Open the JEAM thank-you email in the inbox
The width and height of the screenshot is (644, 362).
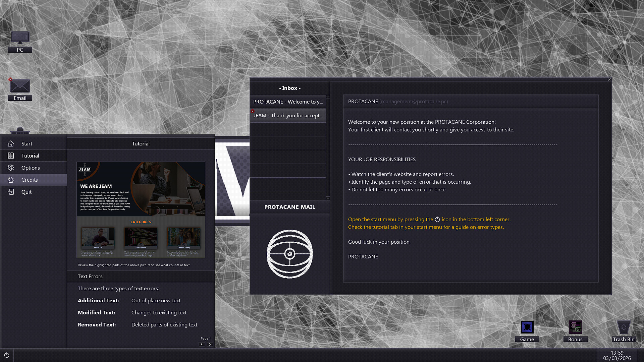tap(288, 115)
